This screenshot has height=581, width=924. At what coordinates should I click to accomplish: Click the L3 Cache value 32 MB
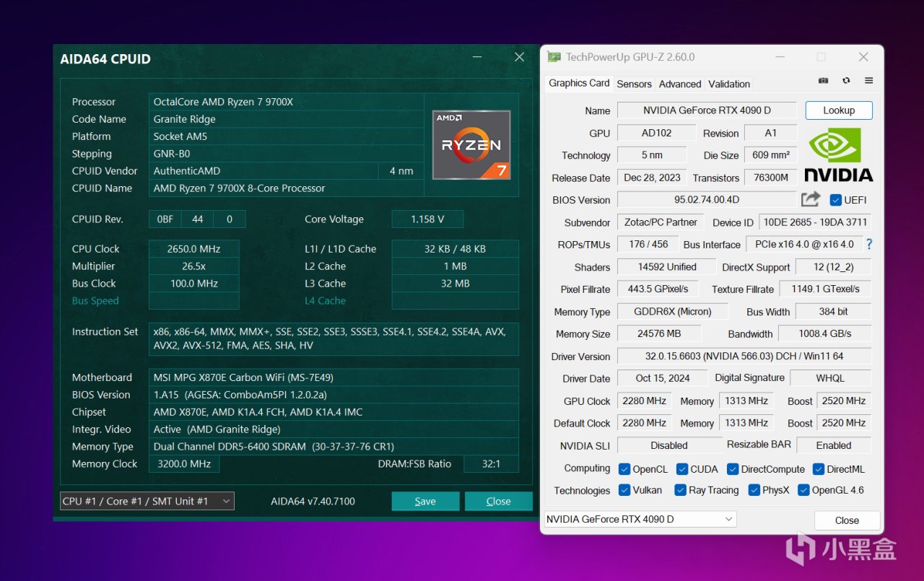tap(455, 284)
